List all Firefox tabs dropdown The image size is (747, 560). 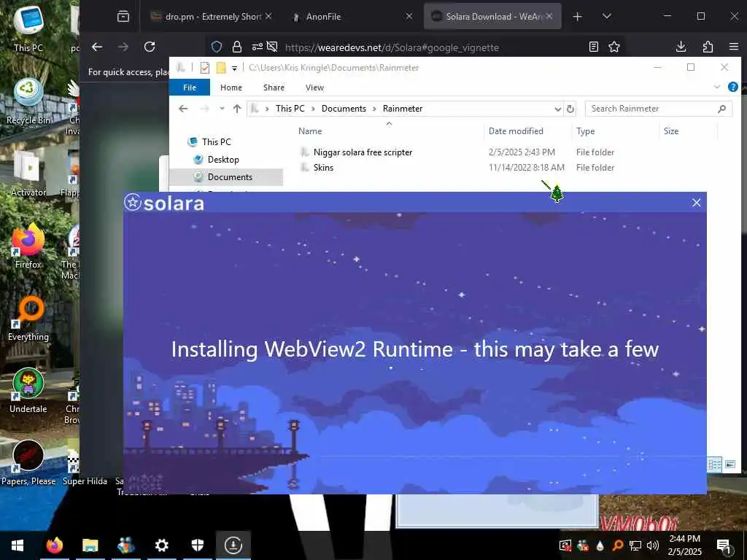pos(606,16)
